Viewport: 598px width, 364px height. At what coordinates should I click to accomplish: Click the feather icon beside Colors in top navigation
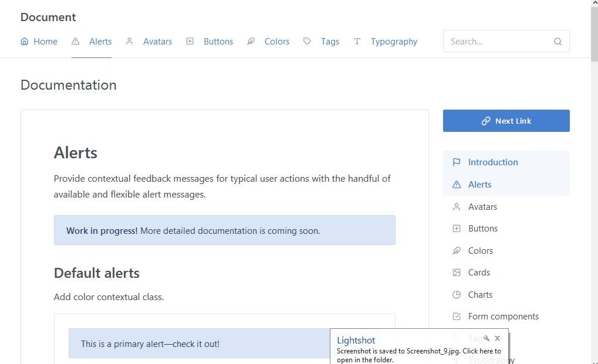pyautogui.click(x=251, y=42)
